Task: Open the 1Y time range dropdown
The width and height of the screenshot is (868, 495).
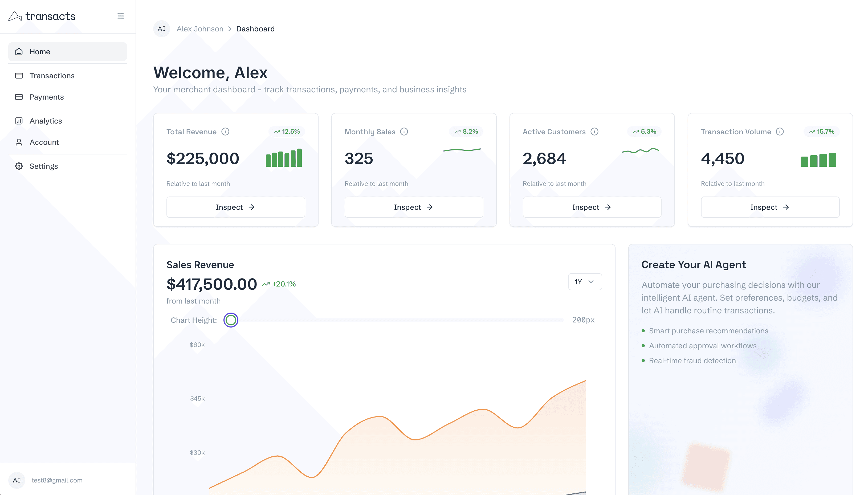Action: pyautogui.click(x=584, y=281)
